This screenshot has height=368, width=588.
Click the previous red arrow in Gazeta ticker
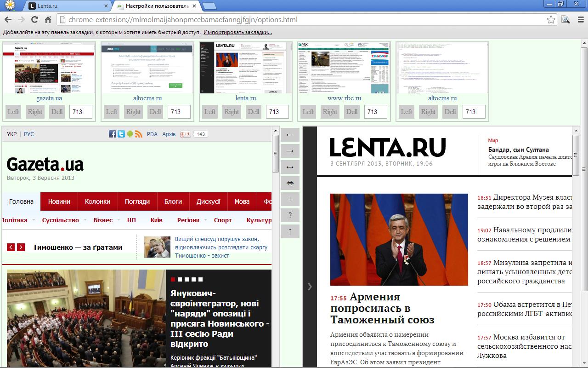pos(11,247)
